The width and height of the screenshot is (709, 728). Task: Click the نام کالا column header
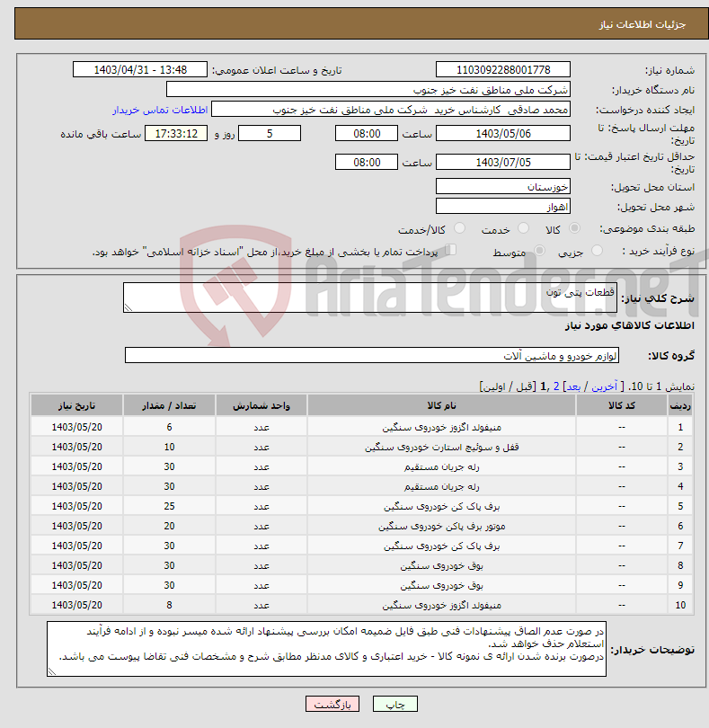[441, 405]
